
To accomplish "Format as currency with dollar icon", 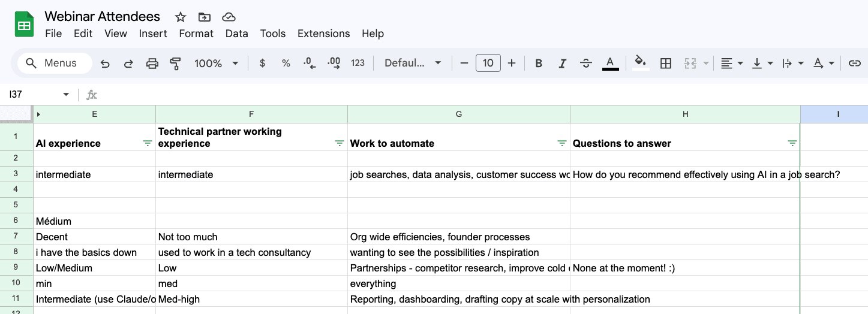I will click(262, 64).
